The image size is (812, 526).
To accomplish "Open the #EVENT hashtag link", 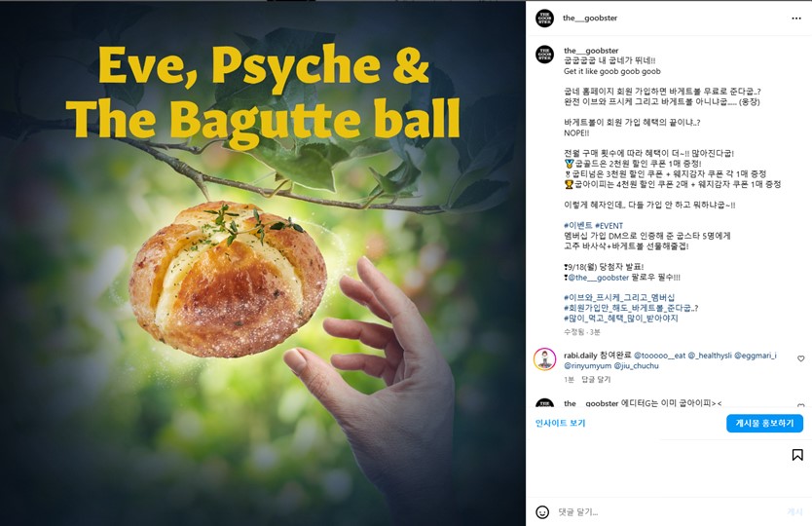I will (x=609, y=225).
